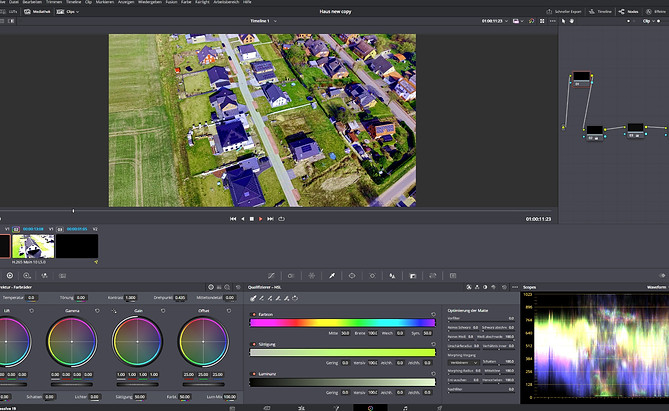The image size is (669, 411).
Task: Click the Stop playback button
Action: click(x=252, y=218)
